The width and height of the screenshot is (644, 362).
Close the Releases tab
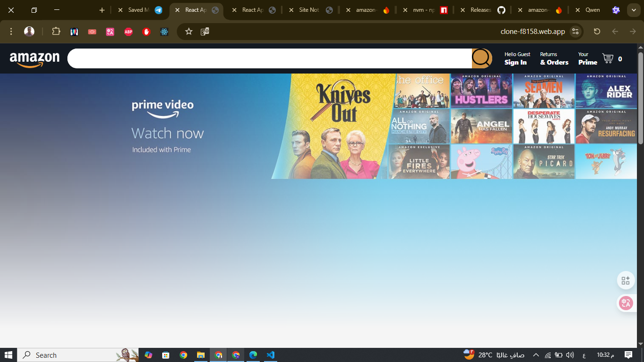[462, 10]
